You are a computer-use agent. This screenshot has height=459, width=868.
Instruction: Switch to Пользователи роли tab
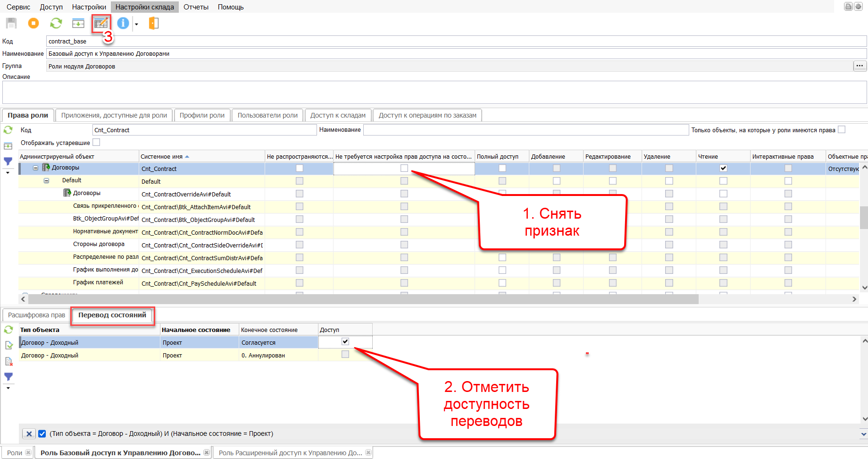267,115
